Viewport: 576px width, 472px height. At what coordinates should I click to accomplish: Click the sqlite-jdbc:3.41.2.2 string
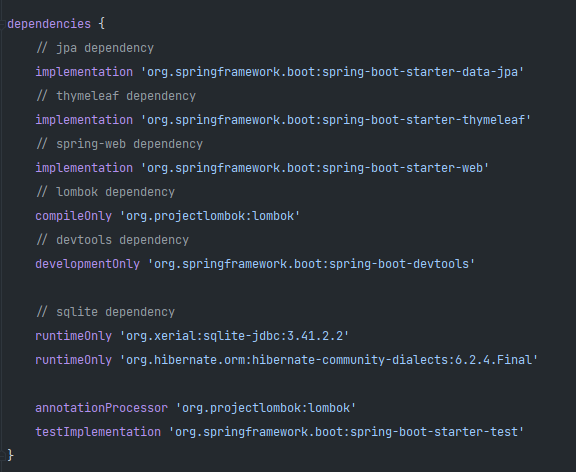coord(234,336)
